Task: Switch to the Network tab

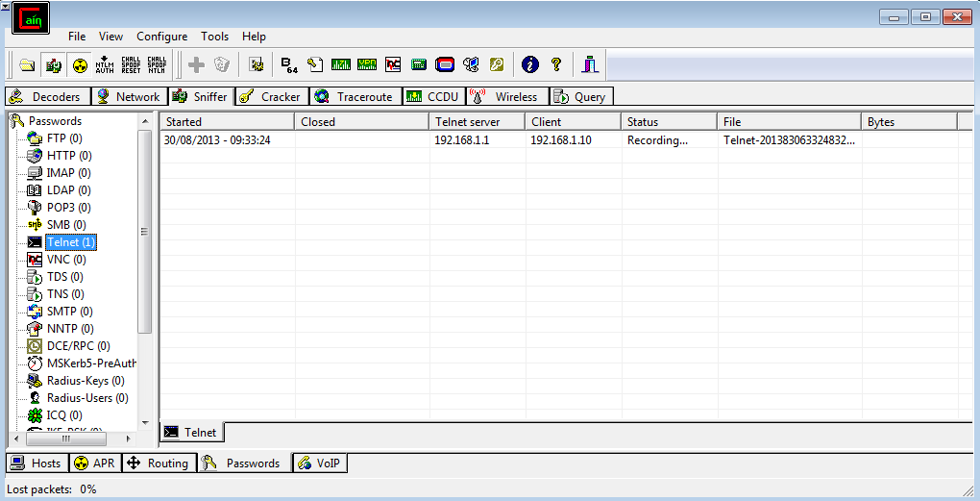Action: click(x=130, y=96)
